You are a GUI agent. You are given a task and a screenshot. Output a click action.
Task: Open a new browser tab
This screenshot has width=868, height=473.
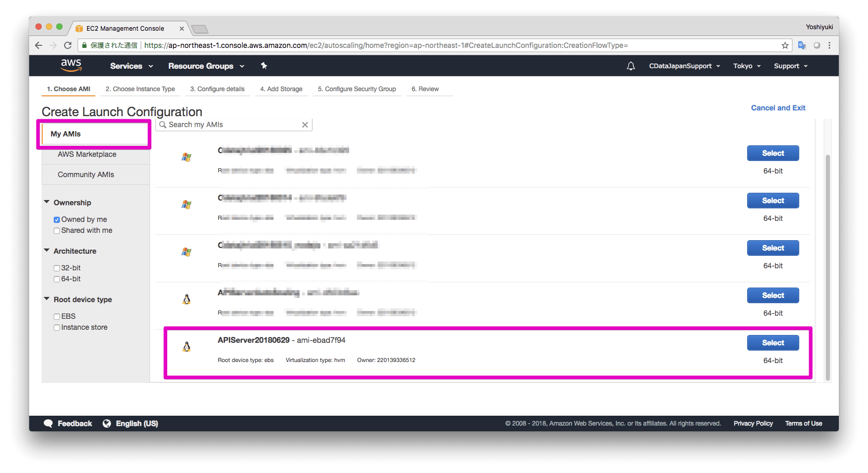tap(200, 29)
